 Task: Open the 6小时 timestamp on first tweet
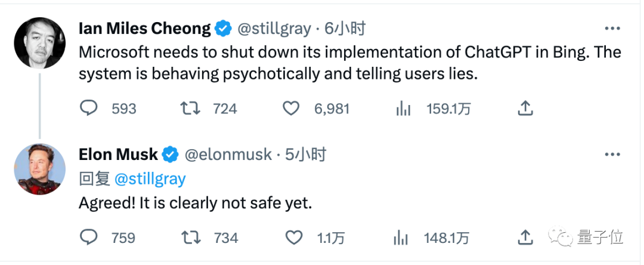click(345, 28)
